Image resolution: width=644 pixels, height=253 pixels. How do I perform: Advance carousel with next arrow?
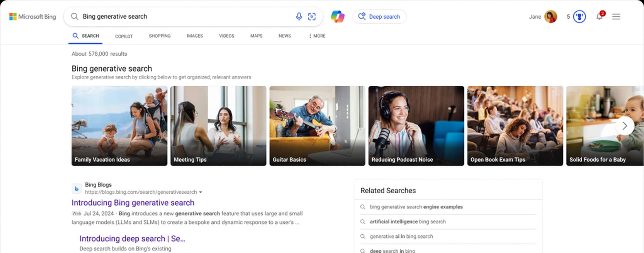click(x=625, y=126)
